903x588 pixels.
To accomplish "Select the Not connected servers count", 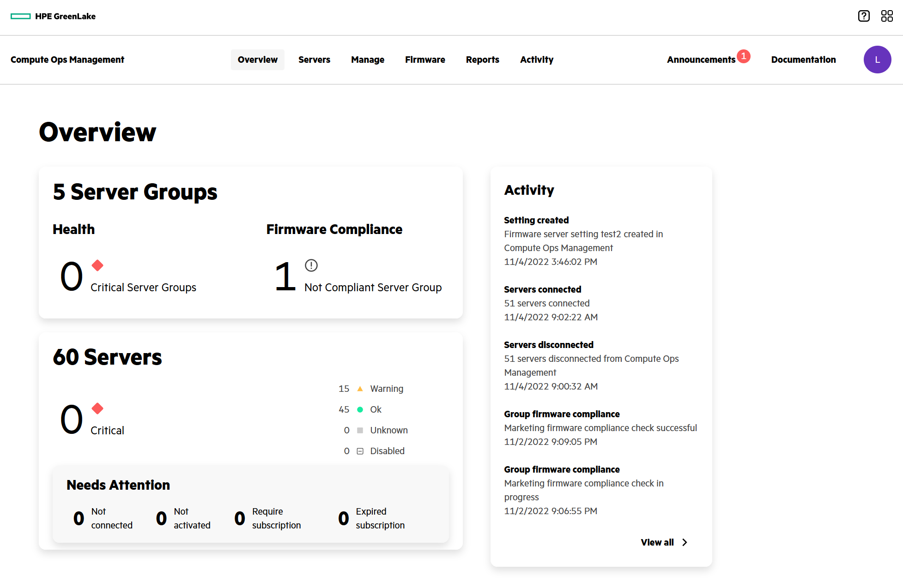I will pyautogui.click(x=79, y=518).
